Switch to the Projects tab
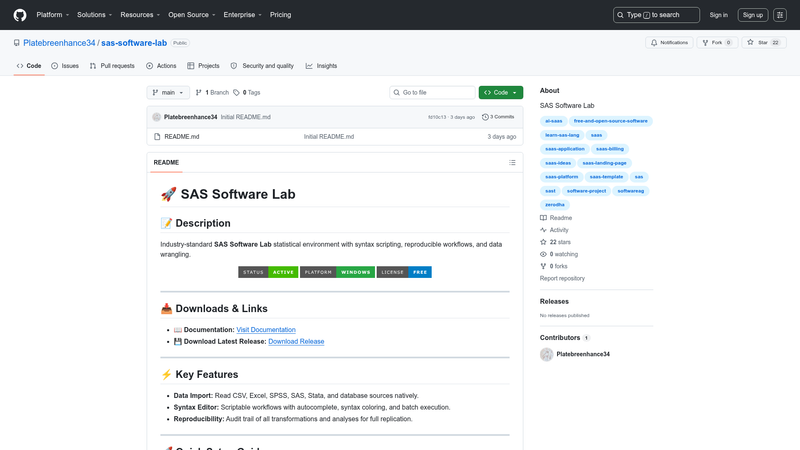This screenshot has width=800, height=450. point(203,66)
